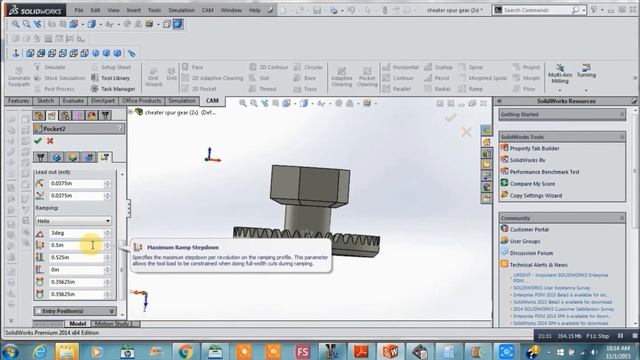
Task: Open the Drill Wizard
Action: [153, 77]
